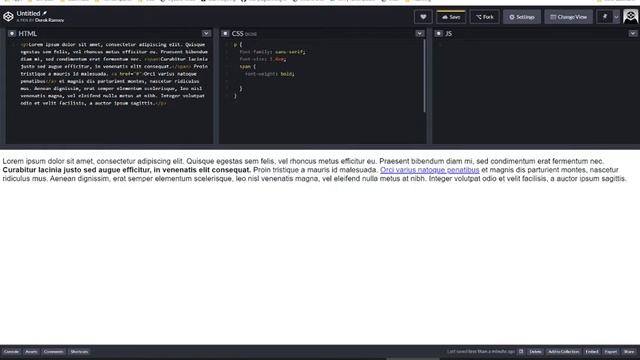This screenshot has height=360, width=640.
Task: Open the Console panel
Action: coord(11,351)
